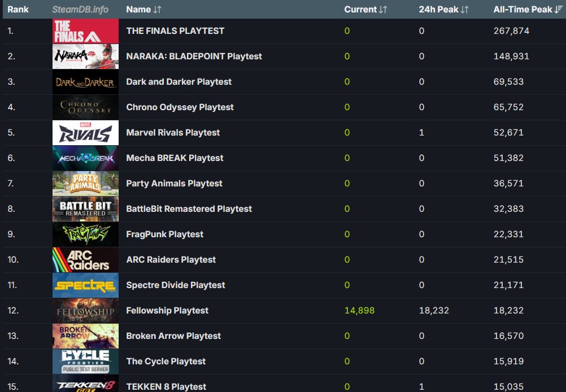This screenshot has height=392, width=566.
Task: Select all-time peak value 36,571
Action: click(x=508, y=184)
